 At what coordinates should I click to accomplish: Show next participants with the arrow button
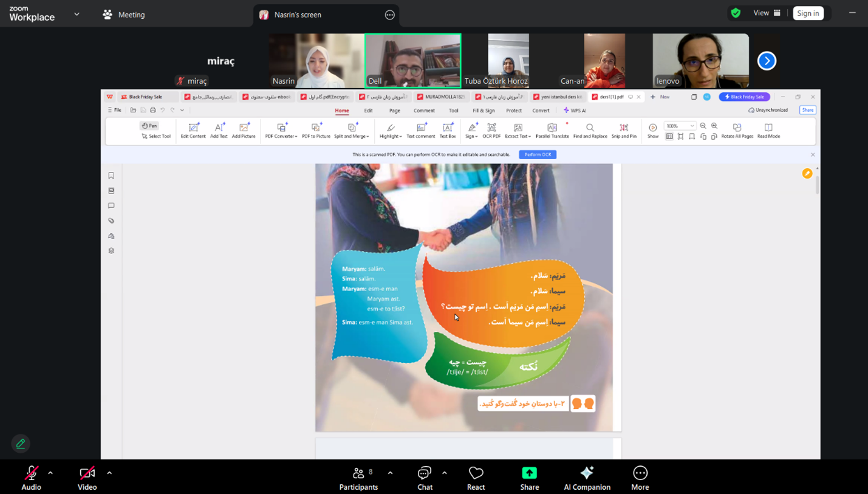point(767,61)
